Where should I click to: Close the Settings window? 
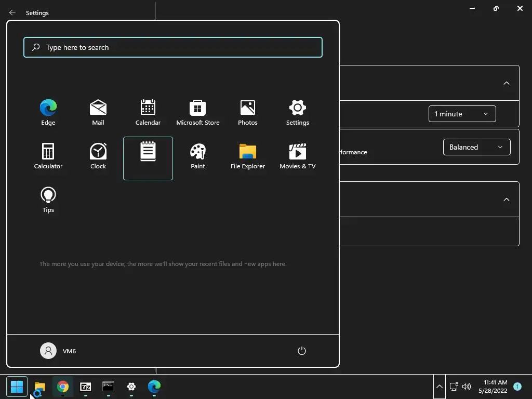coord(520,8)
